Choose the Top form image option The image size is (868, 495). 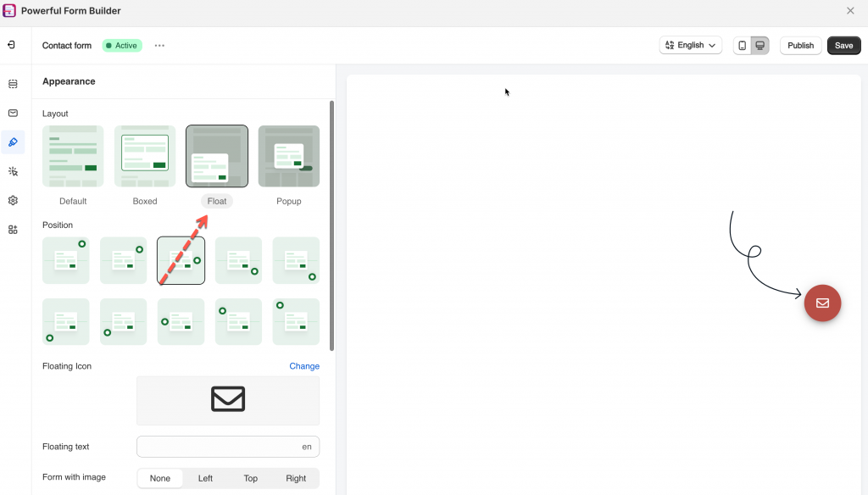pyautogui.click(x=251, y=478)
